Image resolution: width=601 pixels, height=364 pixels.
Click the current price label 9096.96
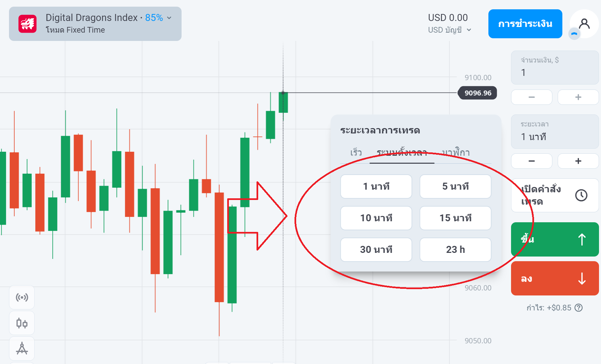click(477, 93)
